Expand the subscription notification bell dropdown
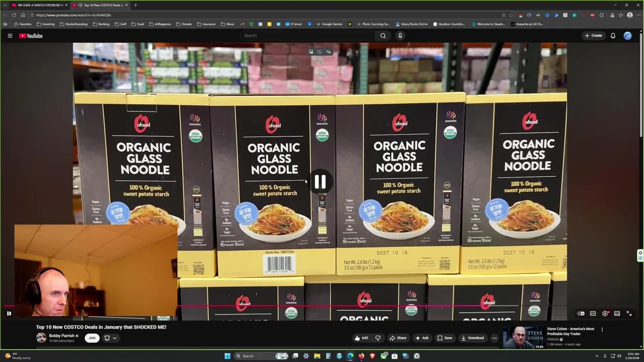Image resolution: width=644 pixels, height=362 pixels. (110, 338)
